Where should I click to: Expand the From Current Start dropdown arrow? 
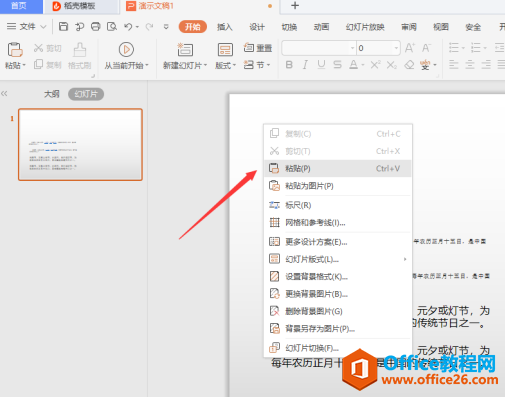click(x=147, y=65)
